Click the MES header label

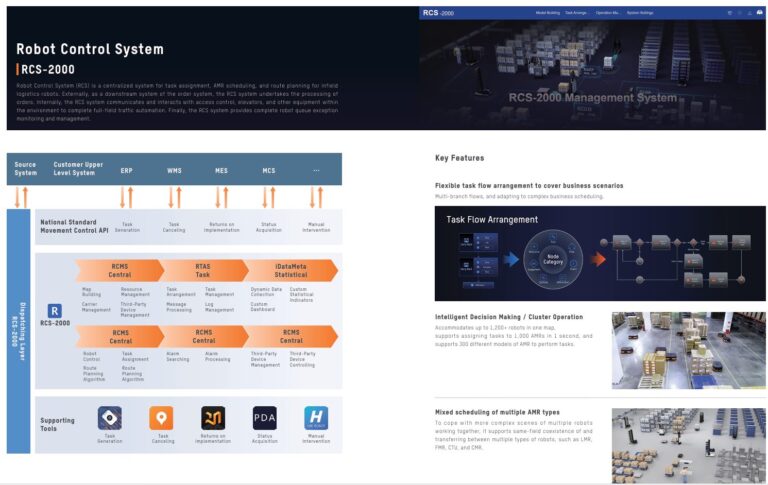click(221, 170)
